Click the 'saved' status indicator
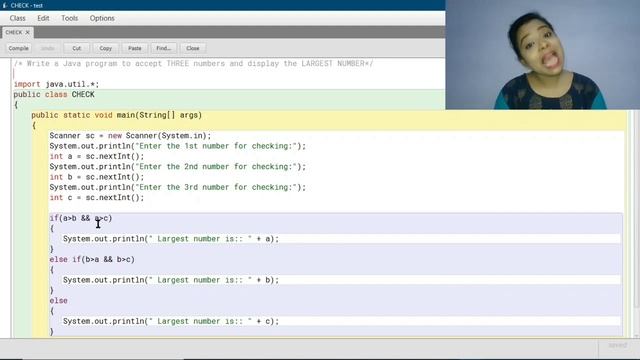 click(618, 345)
